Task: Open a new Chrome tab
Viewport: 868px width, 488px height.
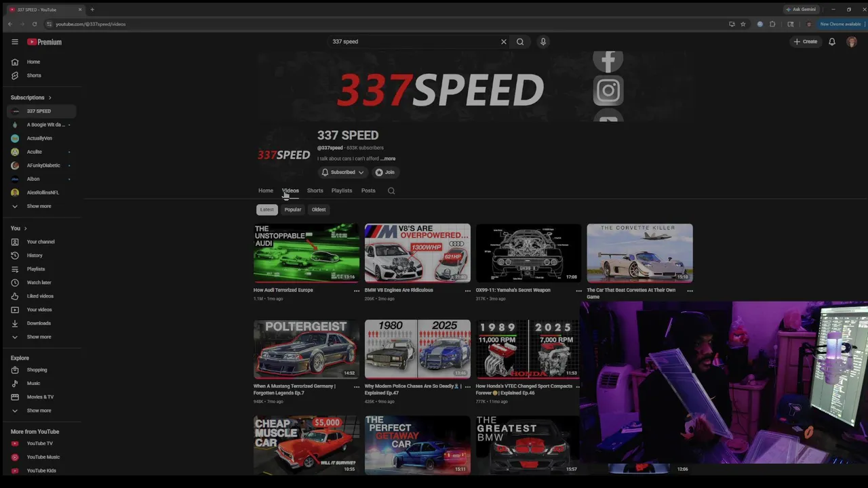Action: 92,9
